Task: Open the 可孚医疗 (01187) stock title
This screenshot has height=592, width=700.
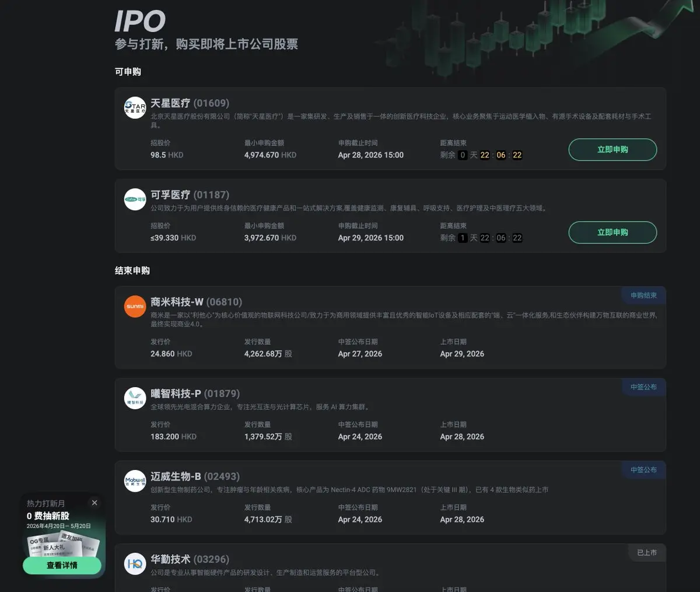Action: click(x=190, y=195)
